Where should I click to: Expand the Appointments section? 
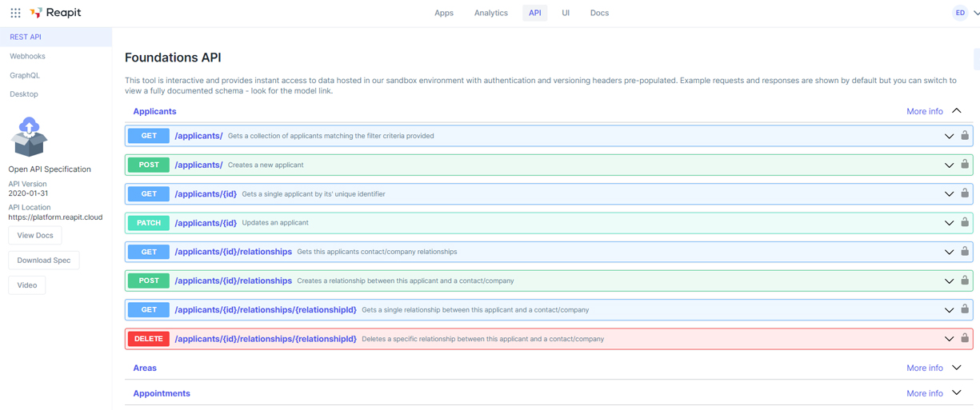coord(957,393)
